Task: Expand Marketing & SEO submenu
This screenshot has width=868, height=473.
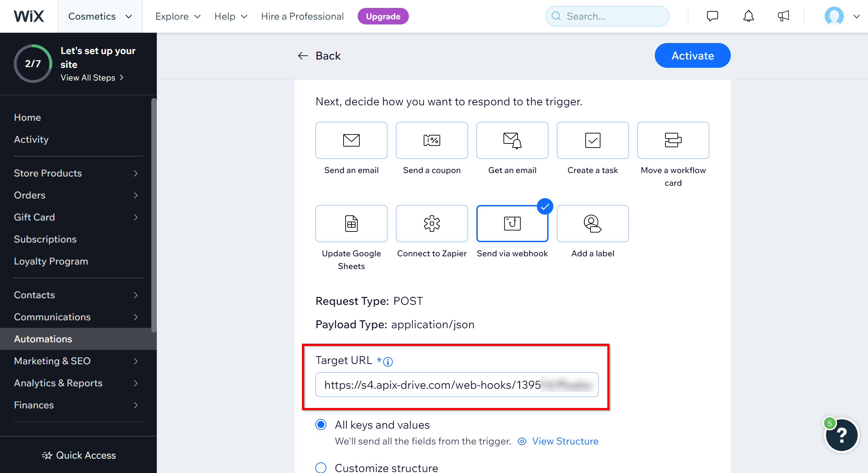Action: click(136, 361)
